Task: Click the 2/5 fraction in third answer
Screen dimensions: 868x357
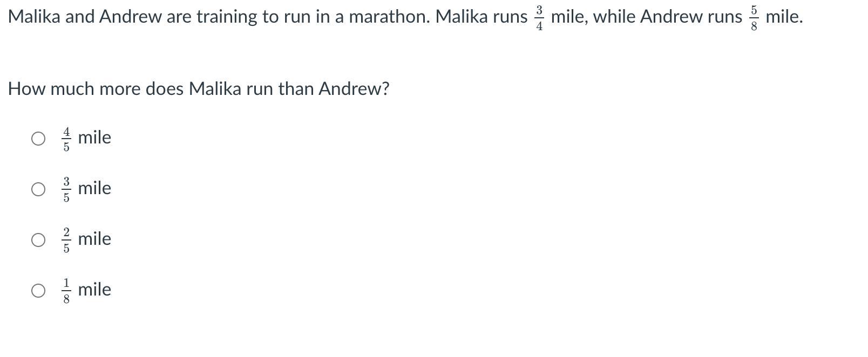Action: (66, 241)
